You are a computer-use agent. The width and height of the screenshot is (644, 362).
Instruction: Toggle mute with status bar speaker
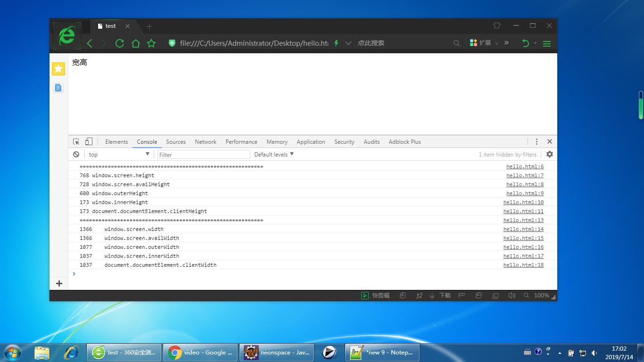point(512,296)
